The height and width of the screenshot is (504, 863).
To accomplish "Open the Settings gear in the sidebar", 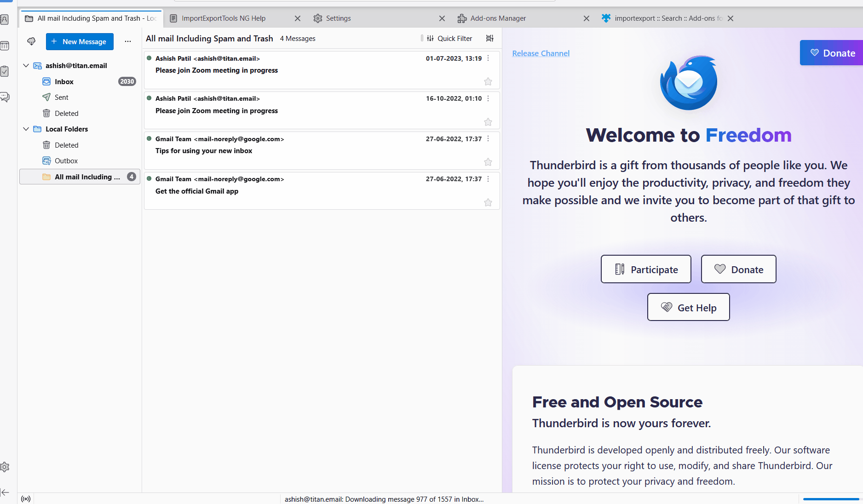I will point(5,467).
